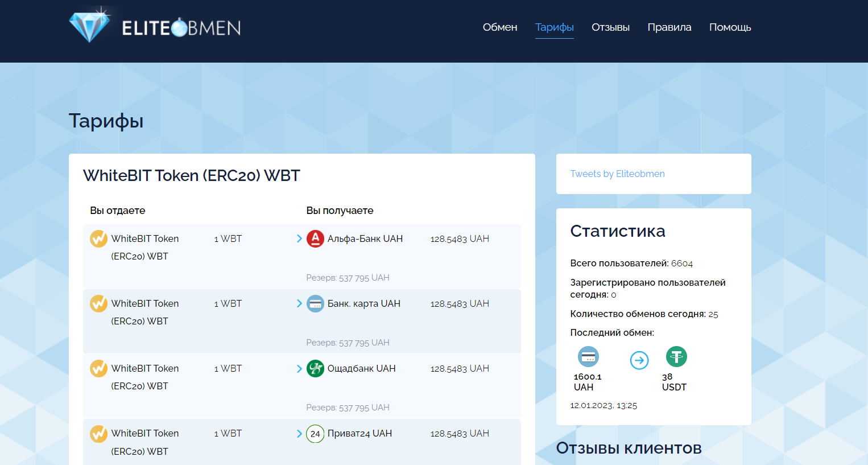Click the WBT icon in the Альфа-Банк row

(98, 238)
